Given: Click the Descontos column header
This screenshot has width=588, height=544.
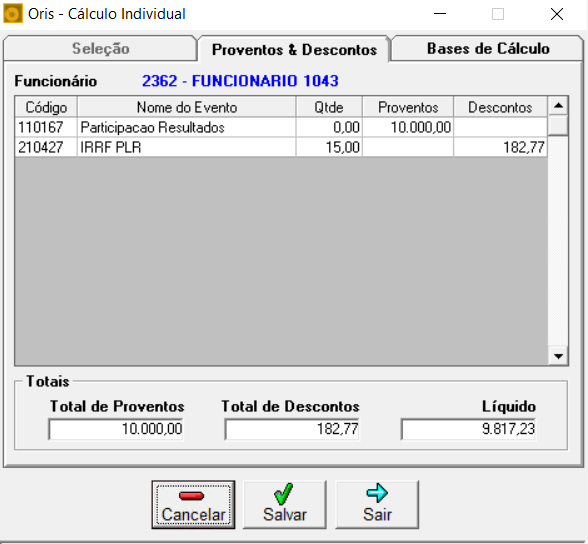Looking at the screenshot, I should tap(500, 107).
